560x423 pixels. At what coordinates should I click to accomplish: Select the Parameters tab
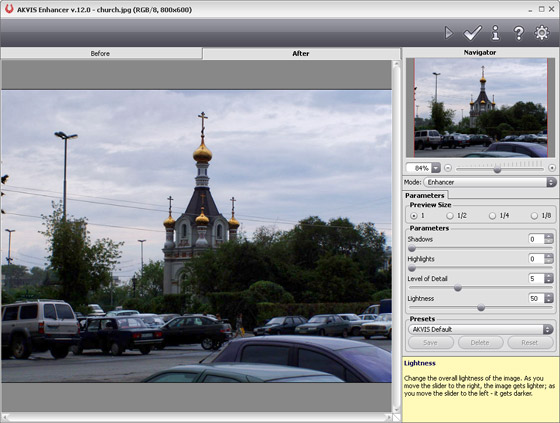click(x=425, y=195)
